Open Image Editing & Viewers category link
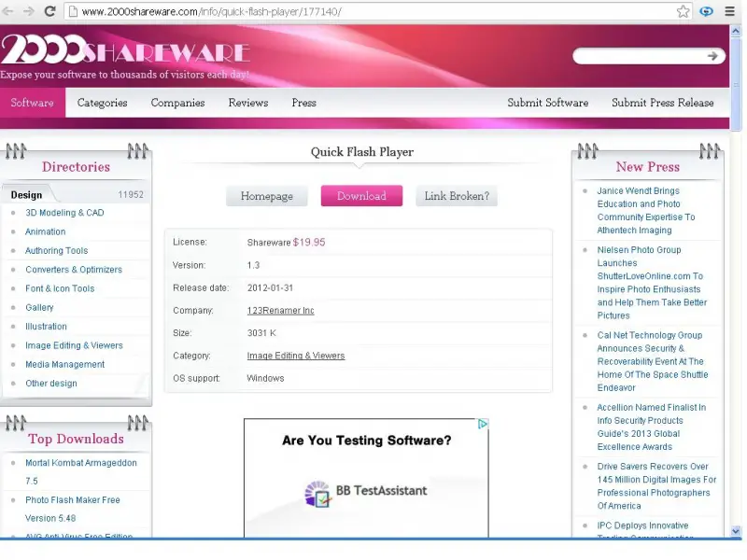The width and height of the screenshot is (747, 560). (296, 356)
